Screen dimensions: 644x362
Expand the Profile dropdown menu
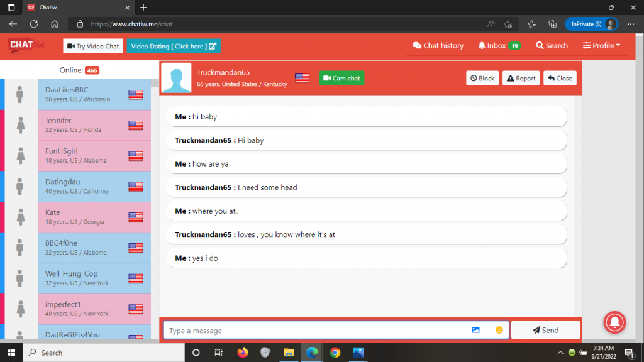tap(601, 45)
